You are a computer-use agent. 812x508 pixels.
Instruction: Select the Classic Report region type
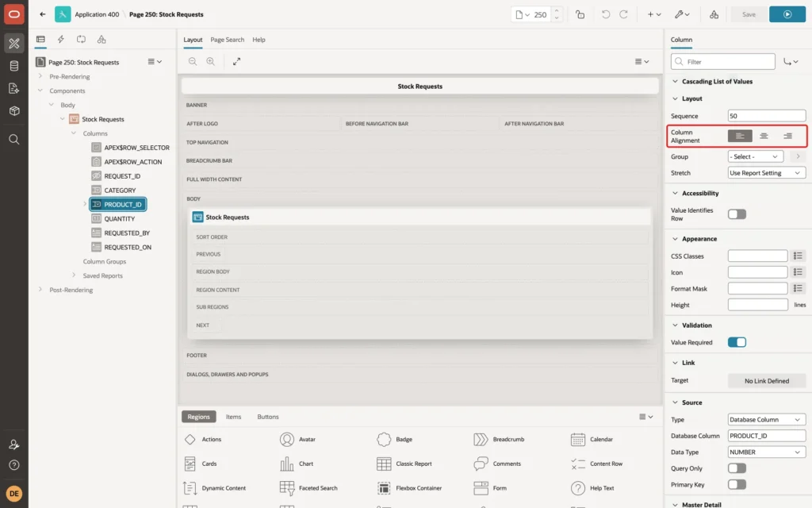[405, 464]
